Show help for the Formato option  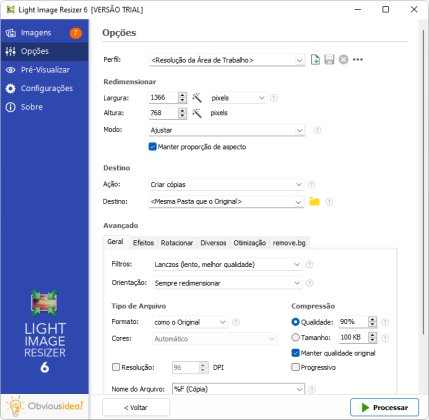point(236,322)
